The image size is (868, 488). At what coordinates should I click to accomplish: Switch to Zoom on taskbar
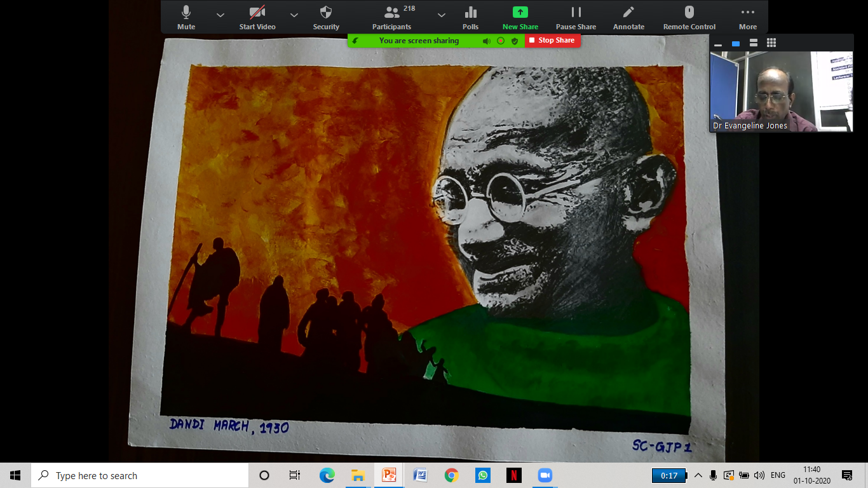click(x=545, y=475)
